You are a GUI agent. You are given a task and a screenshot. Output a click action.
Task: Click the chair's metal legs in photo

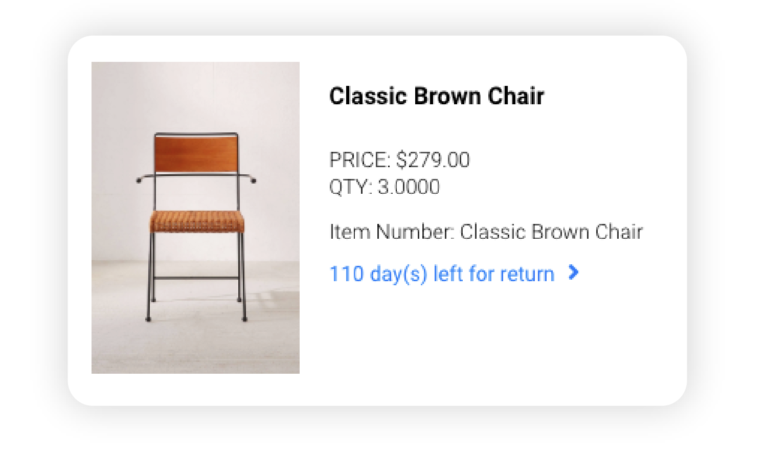click(196, 277)
